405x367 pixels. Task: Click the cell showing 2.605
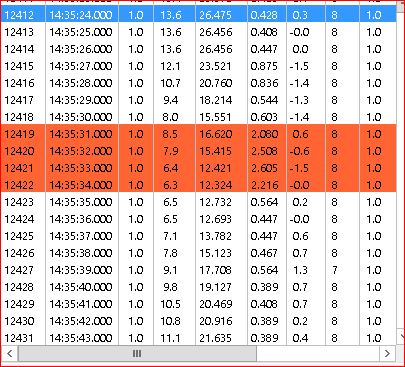264,168
